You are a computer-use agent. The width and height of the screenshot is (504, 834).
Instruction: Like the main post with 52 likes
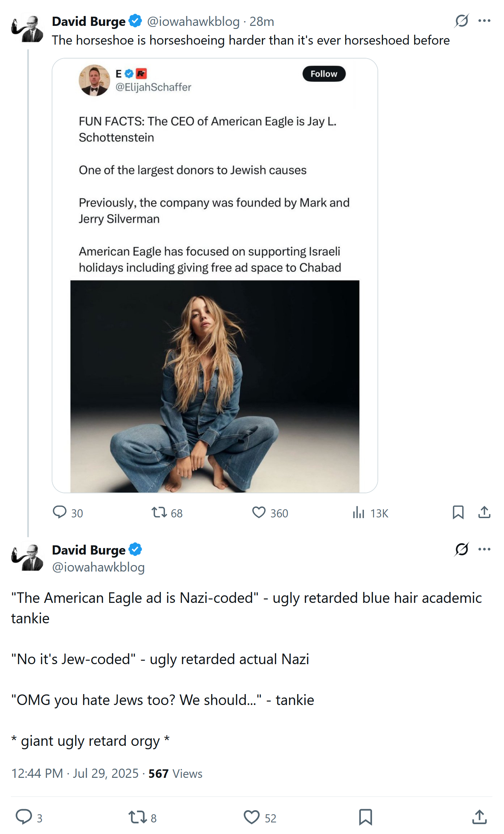point(252,817)
